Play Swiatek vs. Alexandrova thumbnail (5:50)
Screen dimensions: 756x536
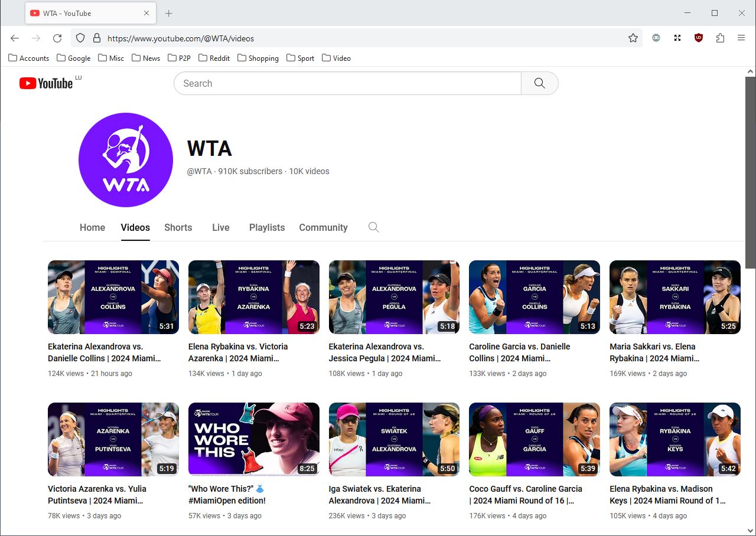395,439
